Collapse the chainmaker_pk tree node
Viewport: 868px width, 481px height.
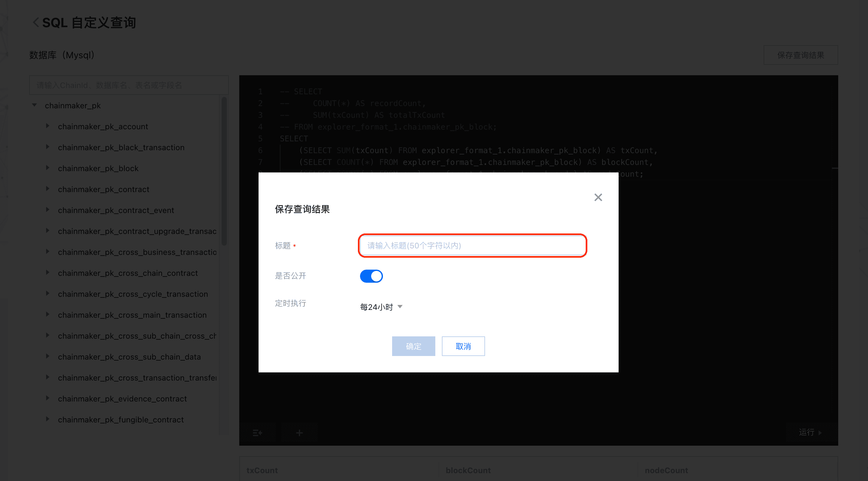point(34,105)
